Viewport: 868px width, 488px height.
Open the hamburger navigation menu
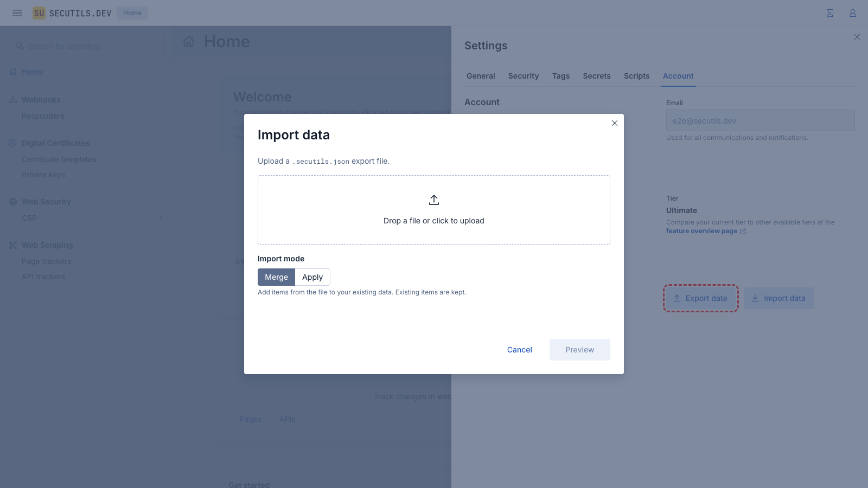[17, 13]
